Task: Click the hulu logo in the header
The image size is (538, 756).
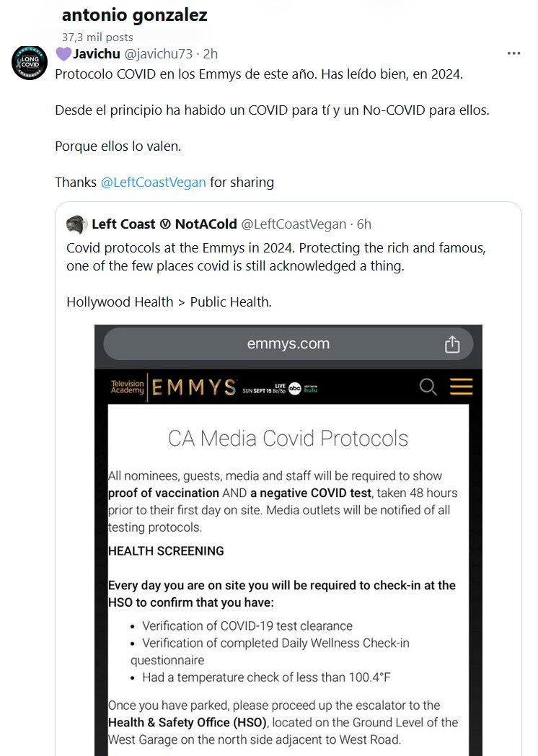Action: coord(310,390)
